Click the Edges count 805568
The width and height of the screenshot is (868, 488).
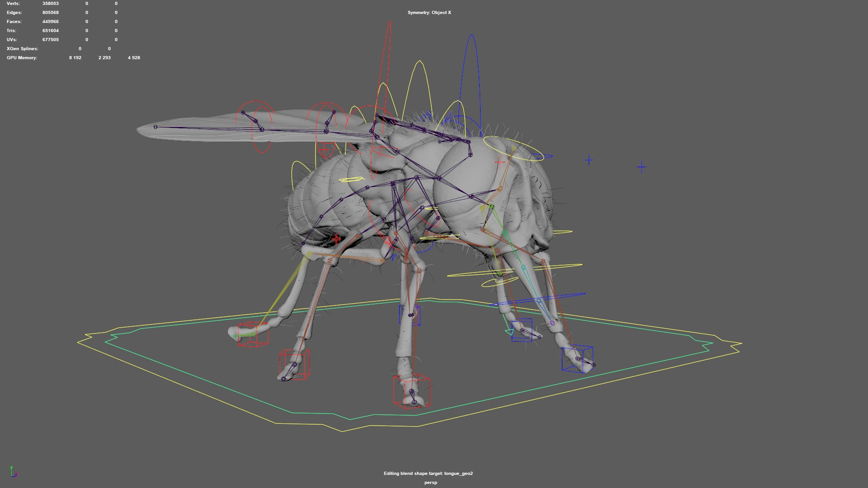tap(51, 13)
